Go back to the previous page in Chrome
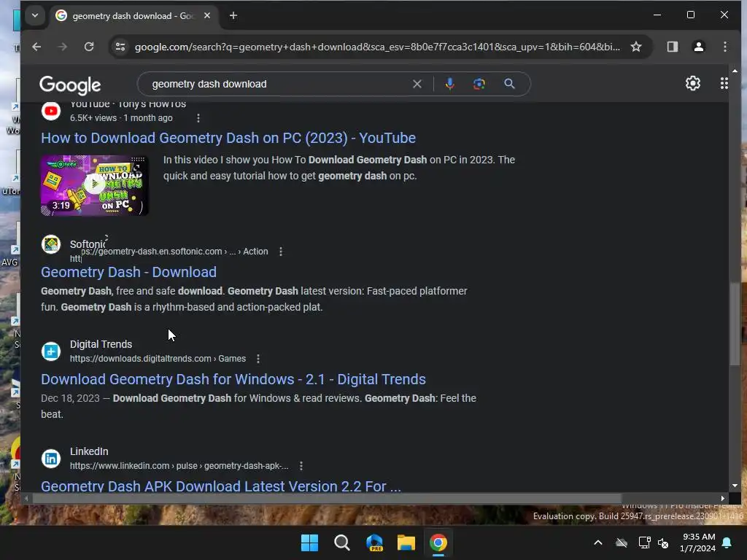Image resolution: width=747 pixels, height=560 pixels. [x=36, y=47]
